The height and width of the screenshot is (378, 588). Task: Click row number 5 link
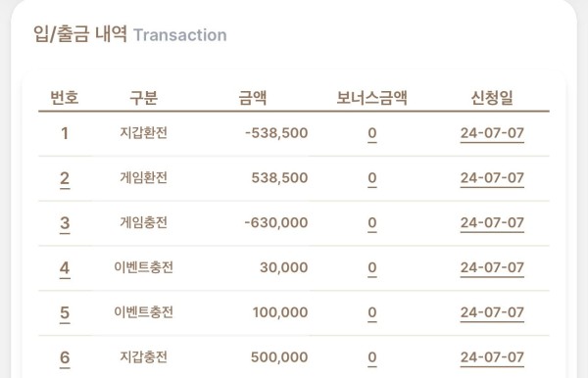coord(65,312)
